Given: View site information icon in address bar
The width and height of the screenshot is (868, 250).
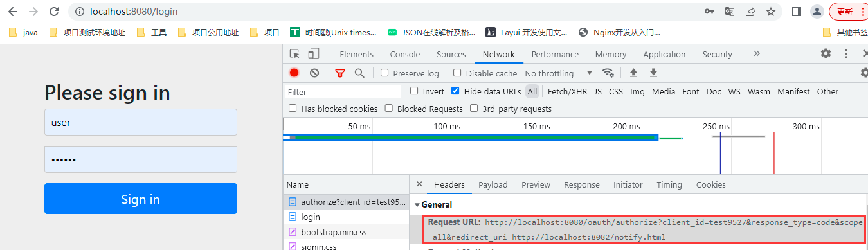Looking at the screenshot, I should tap(79, 12).
